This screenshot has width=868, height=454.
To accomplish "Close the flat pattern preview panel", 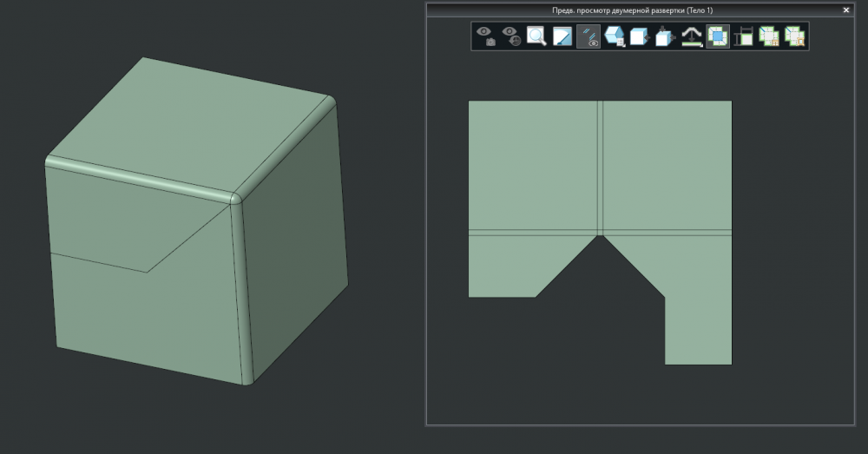I will 846,10.
